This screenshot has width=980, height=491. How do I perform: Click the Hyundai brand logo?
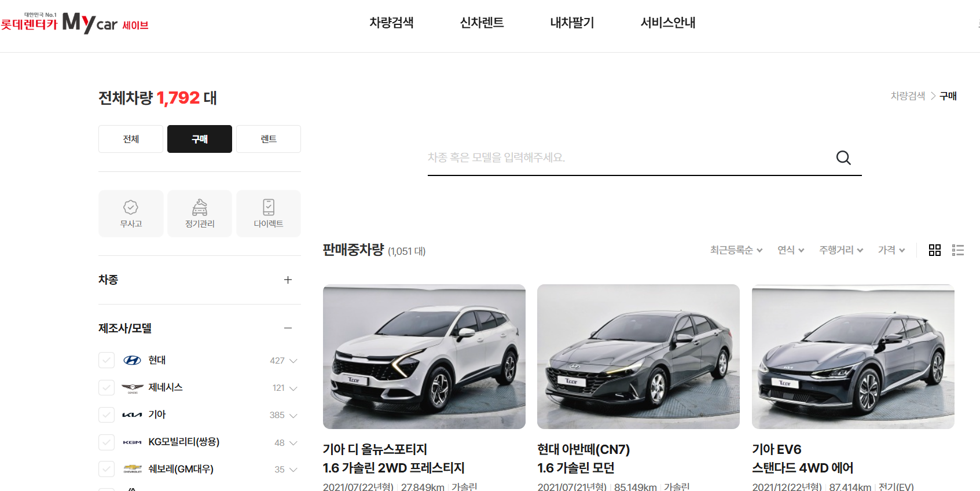point(133,360)
